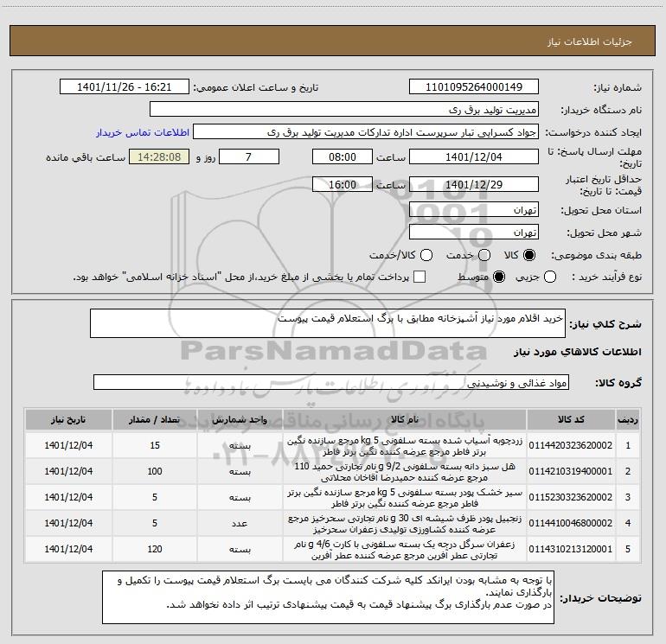Click the remaining days field showing 7
The width and height of the screenshot is (666, 644).
coord(249,156)
